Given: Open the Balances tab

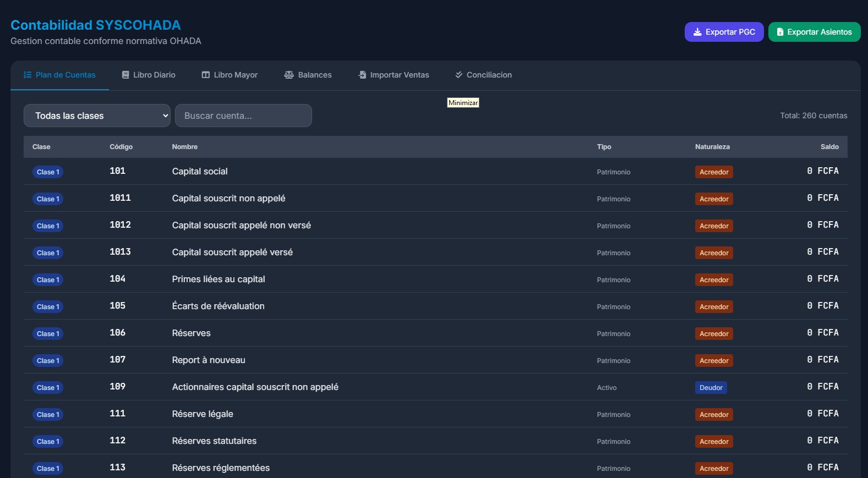Looking at the screenshot, I should point(308,75).
